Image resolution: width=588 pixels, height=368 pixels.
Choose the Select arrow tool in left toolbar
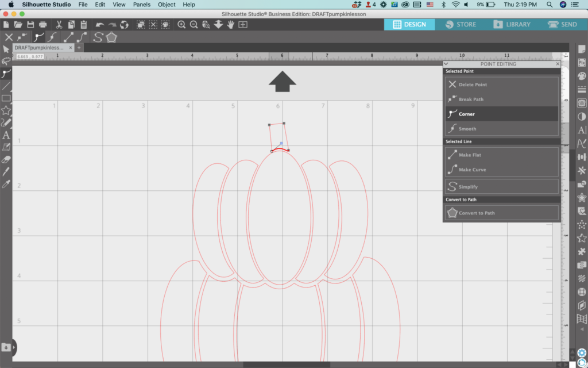pyautogui.click(x=6, y=49)
